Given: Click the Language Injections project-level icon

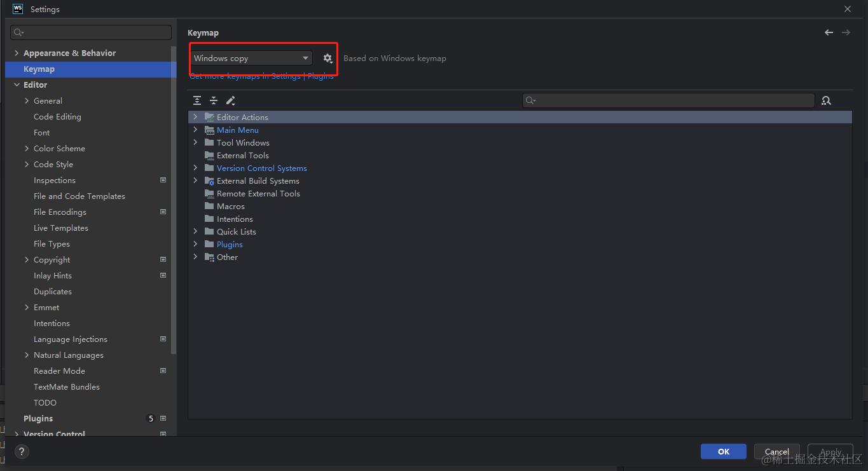Looking at the screenshot, I should click(163, 339).
